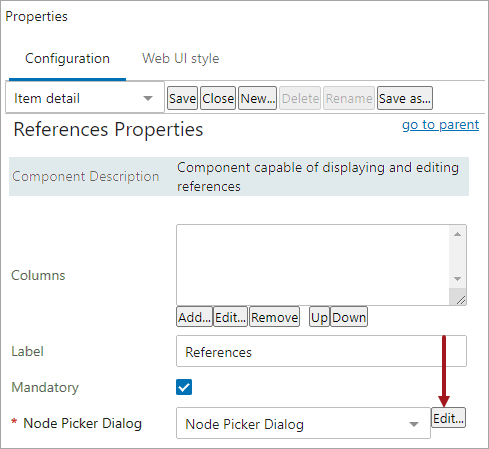Click Edit... next to Node Picker Dialog
This screenshot has width=489, height=449.
click(448, 418)
